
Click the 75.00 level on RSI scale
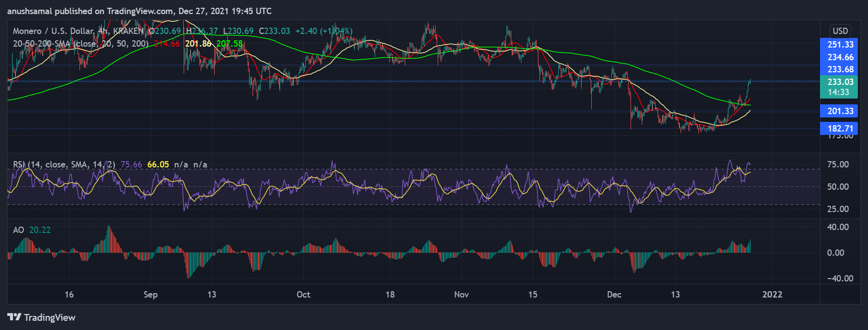tap(837, 165)
